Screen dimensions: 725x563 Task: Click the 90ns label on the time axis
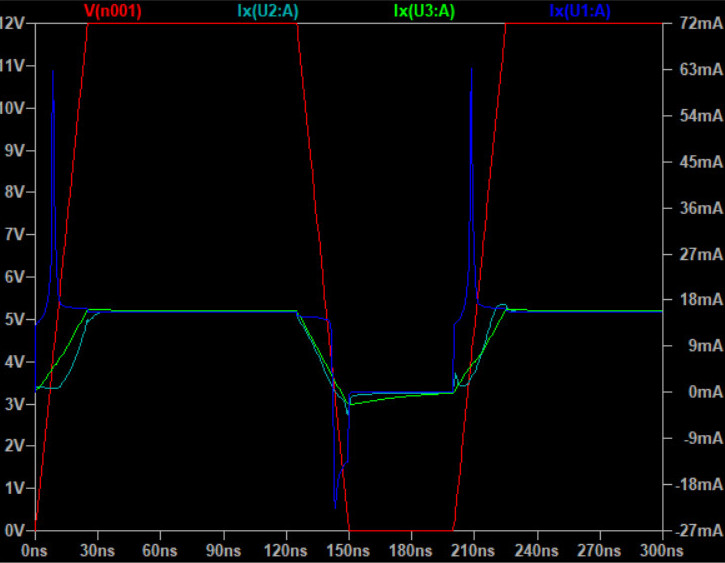[223, 550]
